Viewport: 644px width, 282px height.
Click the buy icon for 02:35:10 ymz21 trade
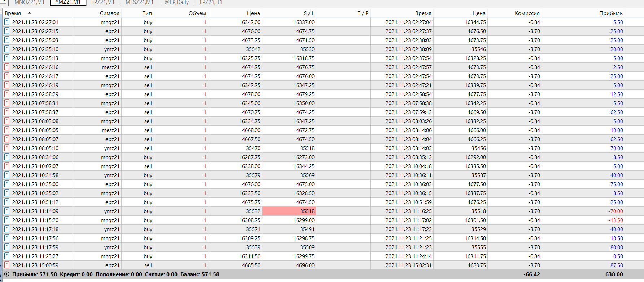point(6,49)
